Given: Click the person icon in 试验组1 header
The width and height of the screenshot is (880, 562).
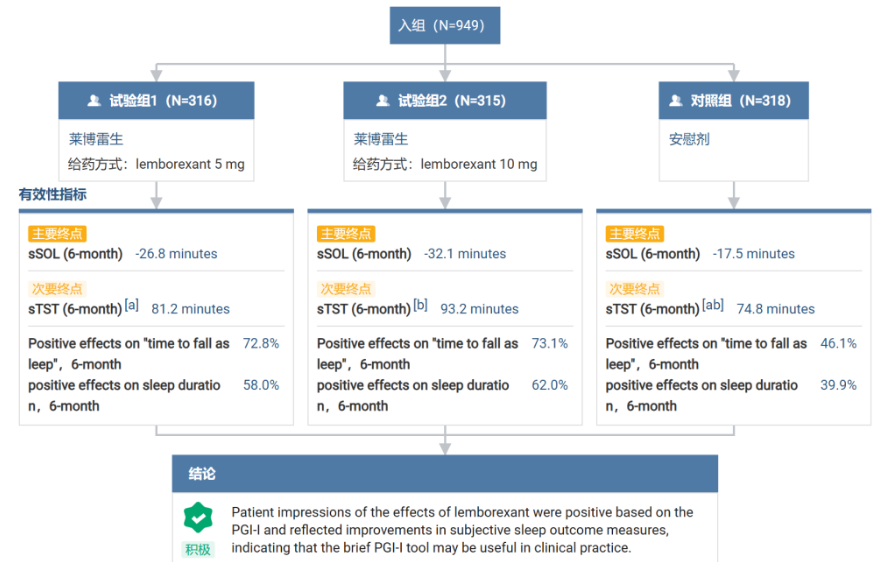Looking at the screenshot, I should [x=94, y=101].
